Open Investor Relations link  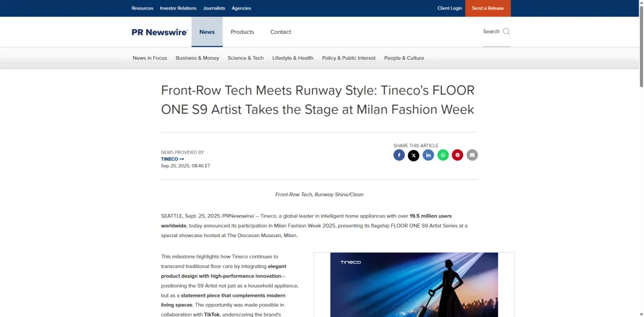(178, 8)
